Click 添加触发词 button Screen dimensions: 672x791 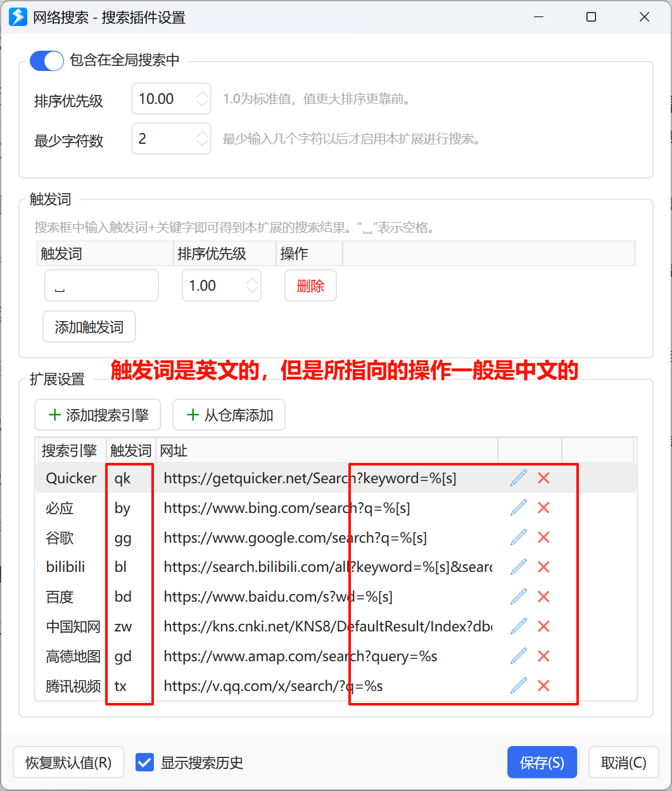89,327
